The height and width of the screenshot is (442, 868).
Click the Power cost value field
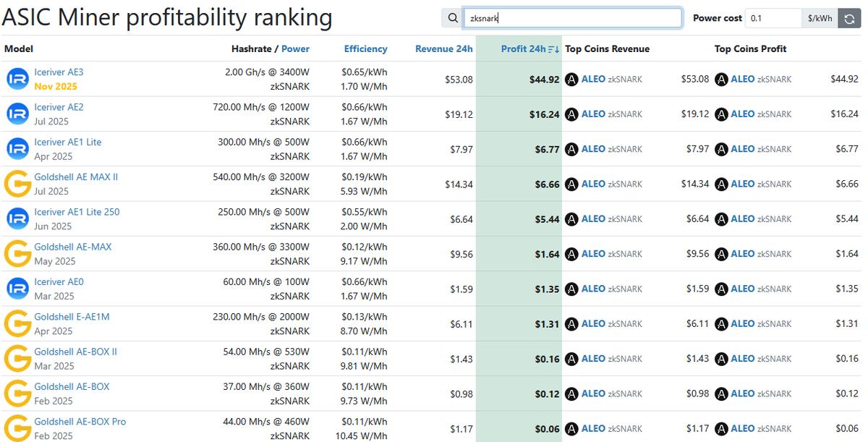(x=773, y=18)
